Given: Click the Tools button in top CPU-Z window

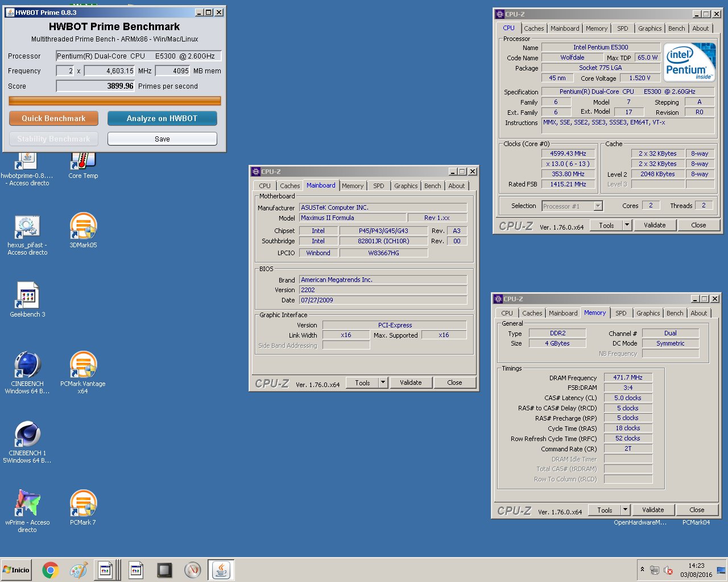Looking at the screenshot, I should [606, 225].
